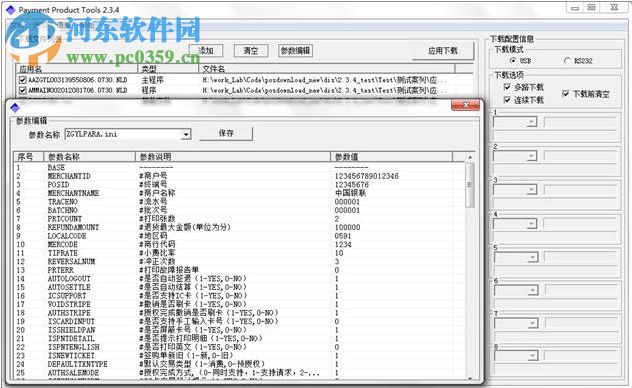This screenshot has height=388, width=632.
Task: Open port dropdown in slot 2
Action: coord(532,156)
